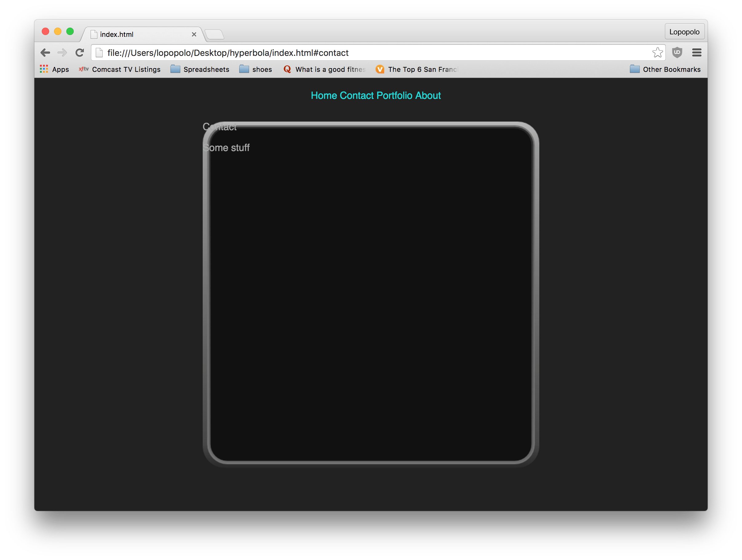The height and width of the screenshot is (560, 742).
Task: Bookmark this page with star icon
Action: (657, 52)
